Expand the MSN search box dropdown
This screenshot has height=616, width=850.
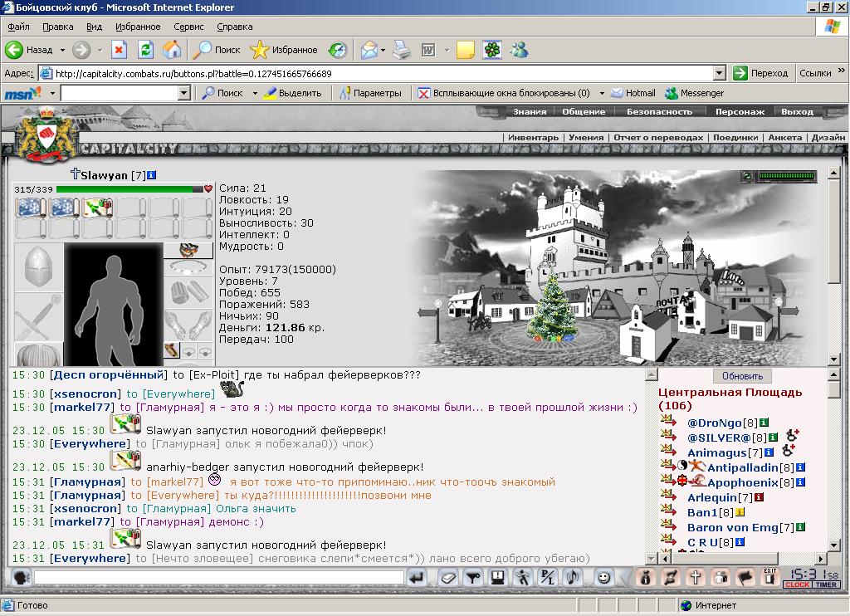(184, 93)
